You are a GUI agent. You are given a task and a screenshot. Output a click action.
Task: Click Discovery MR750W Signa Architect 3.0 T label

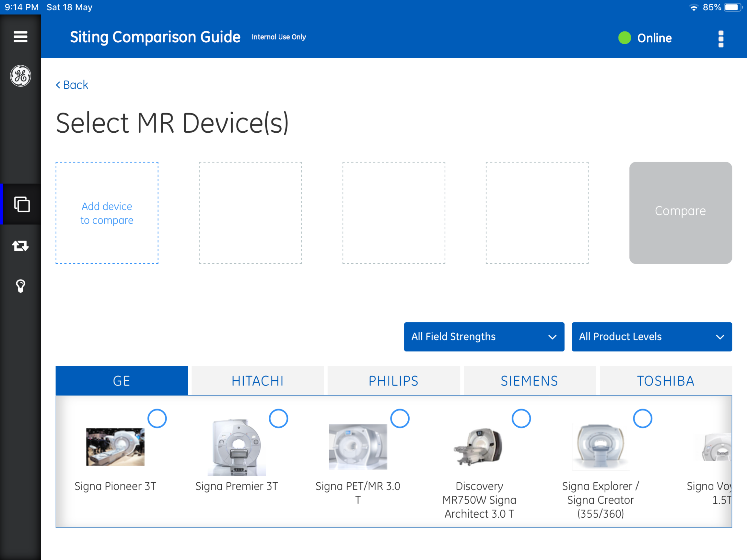480,500
